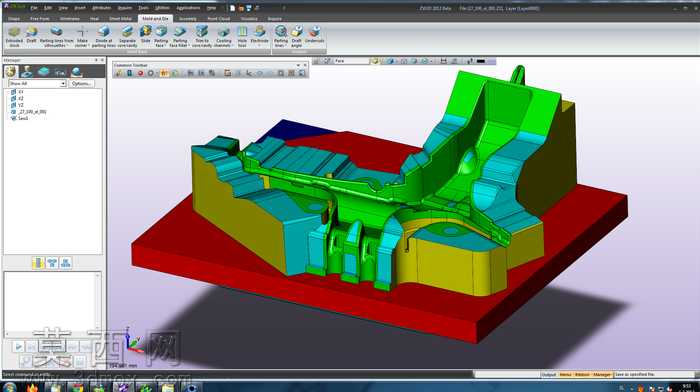Viewport: 700px width, 392px height.
Task: Click last icon in floating toolbar
Action: pos(302,73)
